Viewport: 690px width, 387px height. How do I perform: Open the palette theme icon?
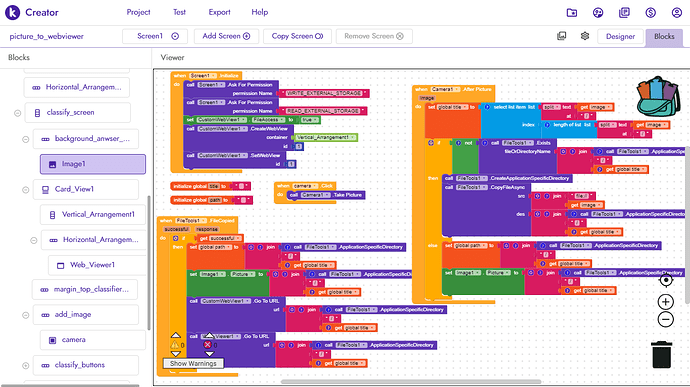[598, 12]
